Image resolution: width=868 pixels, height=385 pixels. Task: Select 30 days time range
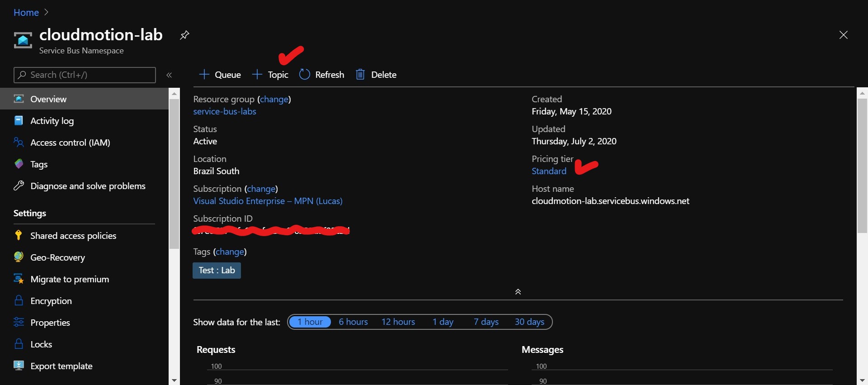click(x=529, y=322)
